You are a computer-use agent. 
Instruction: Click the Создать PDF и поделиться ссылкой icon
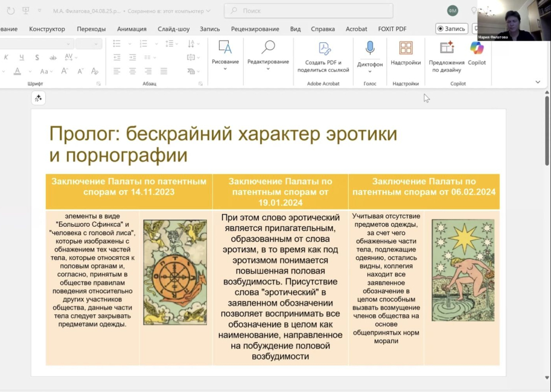click(325, 48)
